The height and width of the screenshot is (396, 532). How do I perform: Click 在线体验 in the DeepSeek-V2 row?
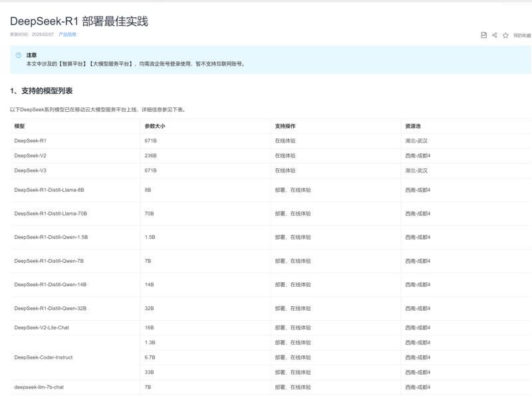(285, 156)
